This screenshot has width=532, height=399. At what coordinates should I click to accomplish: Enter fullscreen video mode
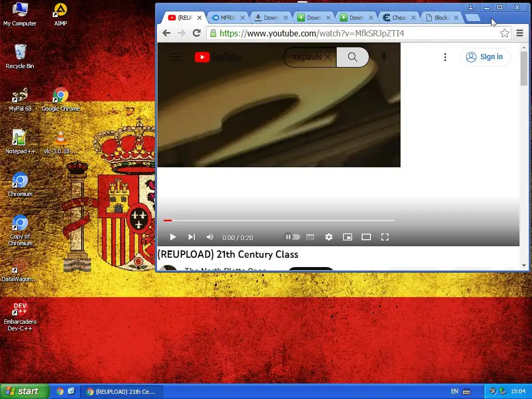pos(385,237)
